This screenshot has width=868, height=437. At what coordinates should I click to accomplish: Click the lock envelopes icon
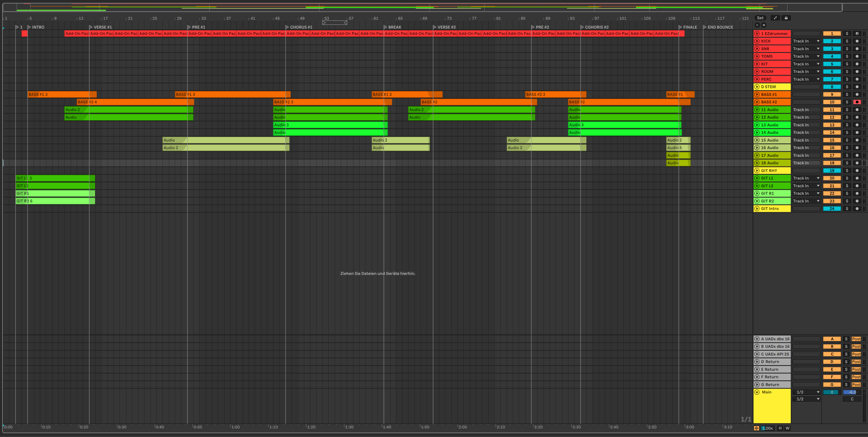[x=786, y=18]
